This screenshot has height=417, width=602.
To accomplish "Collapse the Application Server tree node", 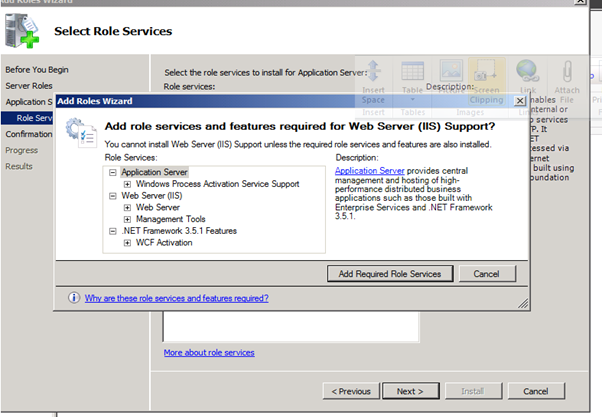I will tap(112, 172).
